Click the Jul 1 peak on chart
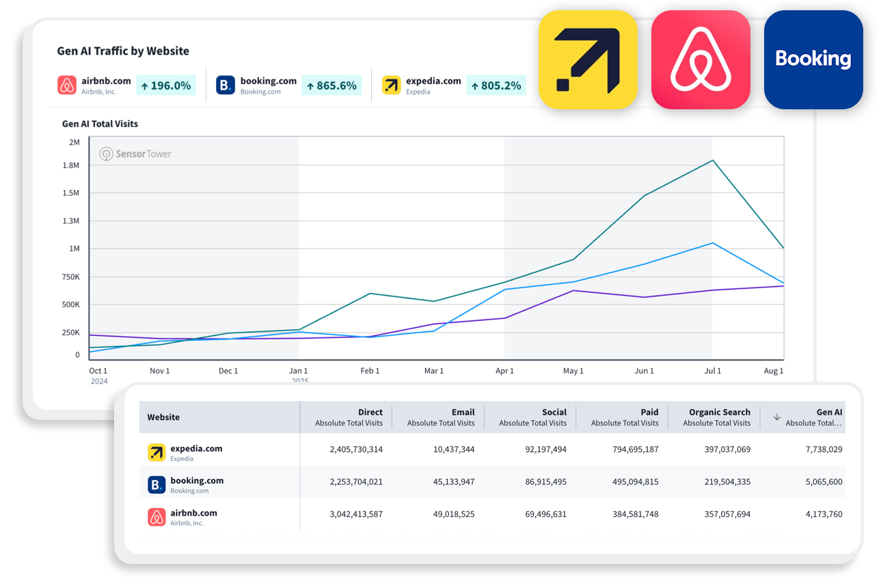Viewport: 881px width, 588px height. 712,160
